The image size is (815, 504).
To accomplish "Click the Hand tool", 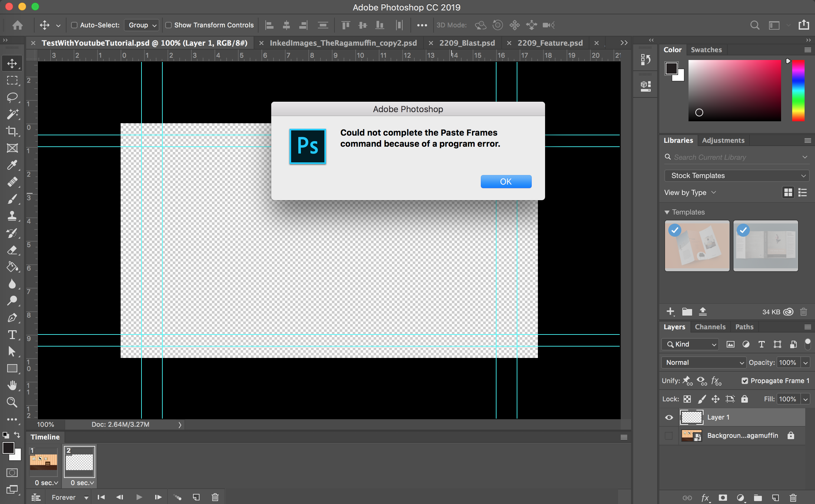I will 12,385.
